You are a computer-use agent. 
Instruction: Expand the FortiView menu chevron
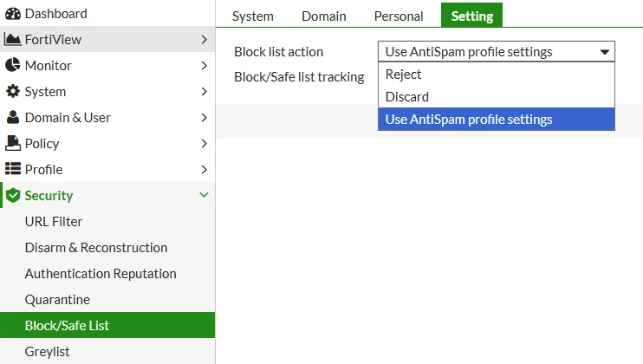point(205,39)
